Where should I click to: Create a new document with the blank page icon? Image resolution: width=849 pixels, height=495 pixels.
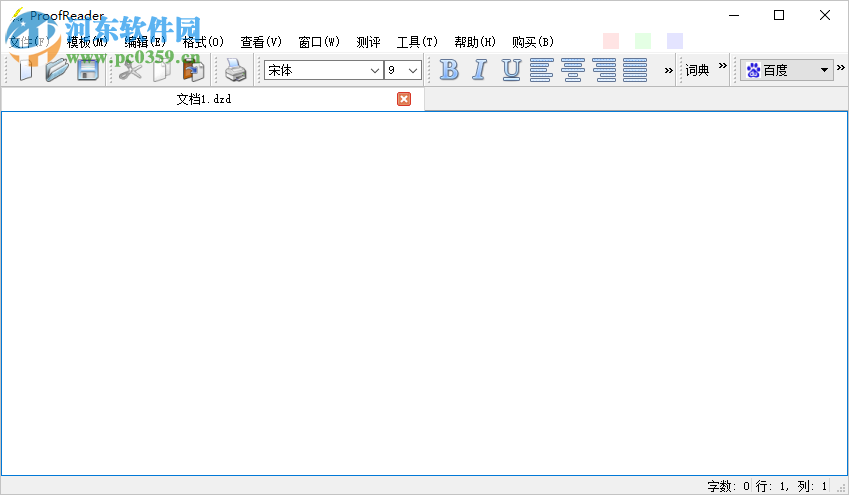pyautogui.click(x=25, y=70)
